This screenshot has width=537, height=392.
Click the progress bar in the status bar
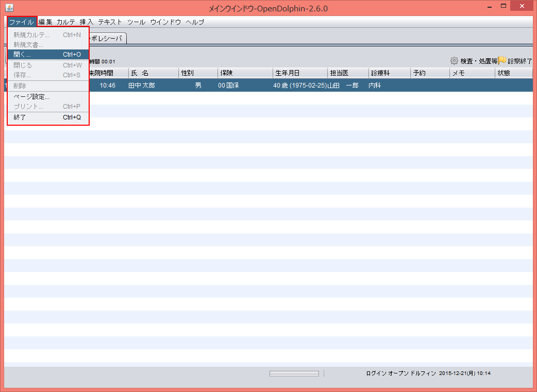(294, 373)
